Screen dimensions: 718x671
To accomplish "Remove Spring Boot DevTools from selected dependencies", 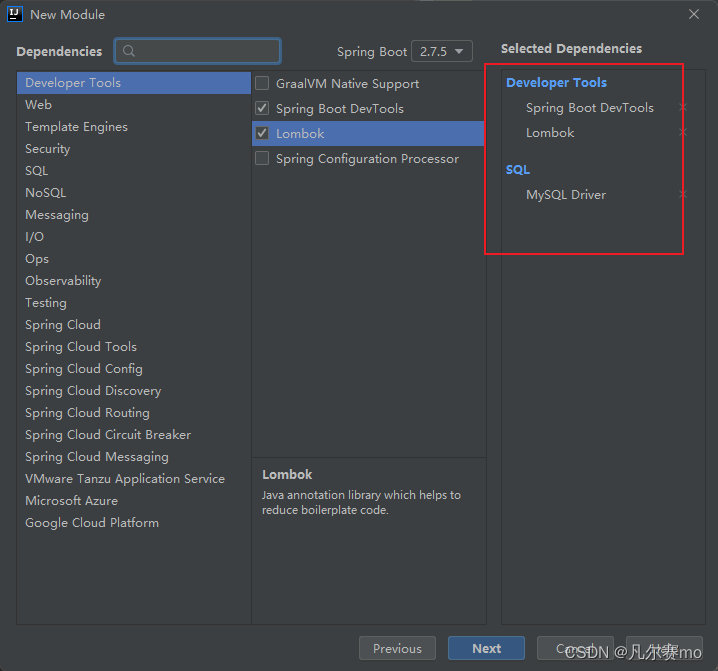I will pos(682,108).
